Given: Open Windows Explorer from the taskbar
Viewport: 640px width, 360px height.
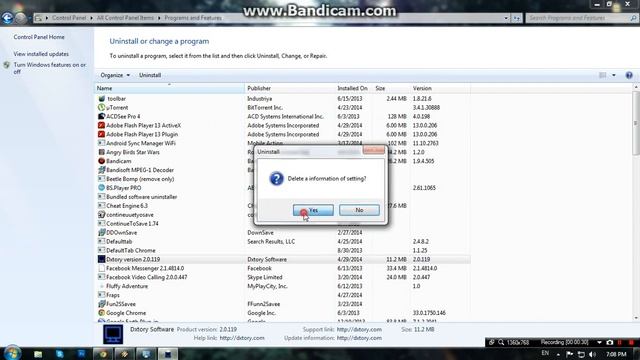Looking at the screenshot, I should coord(38,354).
